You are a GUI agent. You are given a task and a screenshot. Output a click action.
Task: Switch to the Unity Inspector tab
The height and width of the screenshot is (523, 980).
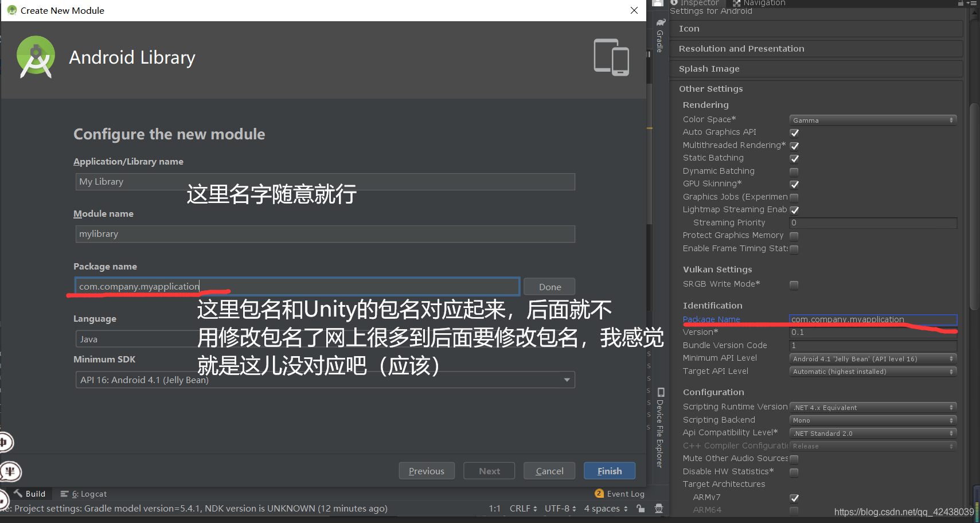click(695, 3)
